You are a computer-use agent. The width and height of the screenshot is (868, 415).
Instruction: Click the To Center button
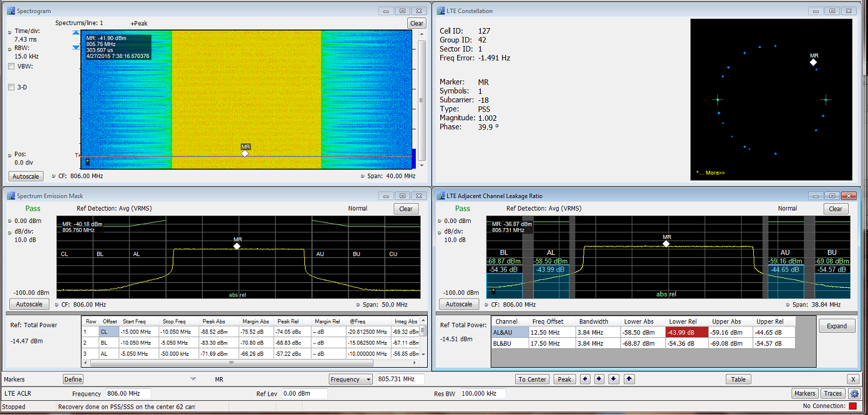pos(533,379)
